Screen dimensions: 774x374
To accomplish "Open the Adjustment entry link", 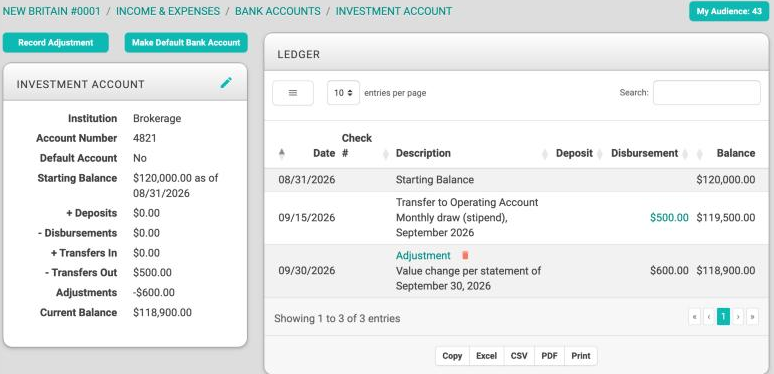I will click(423, 256).
